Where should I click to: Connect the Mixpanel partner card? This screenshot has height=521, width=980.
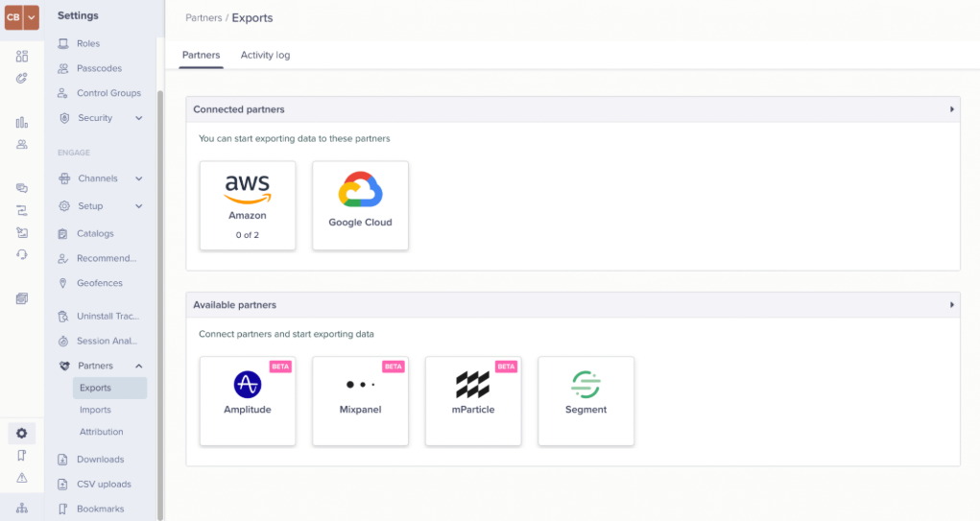pyautogui.click(x=361, y=401)
